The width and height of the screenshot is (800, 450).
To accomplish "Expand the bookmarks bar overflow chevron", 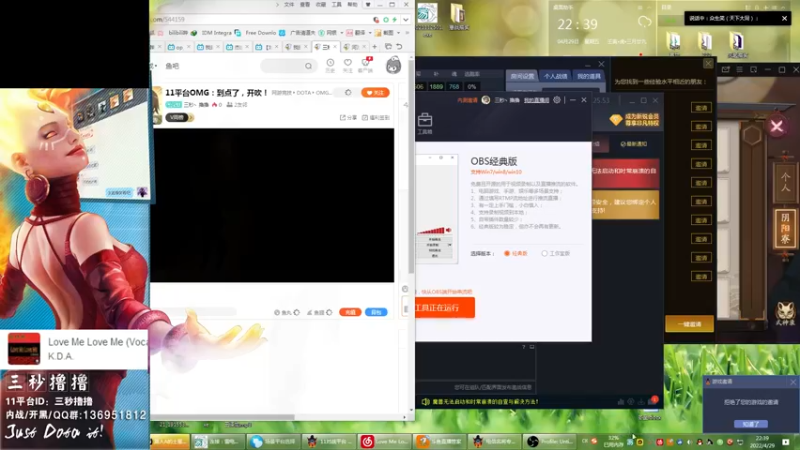I will 407,33.
